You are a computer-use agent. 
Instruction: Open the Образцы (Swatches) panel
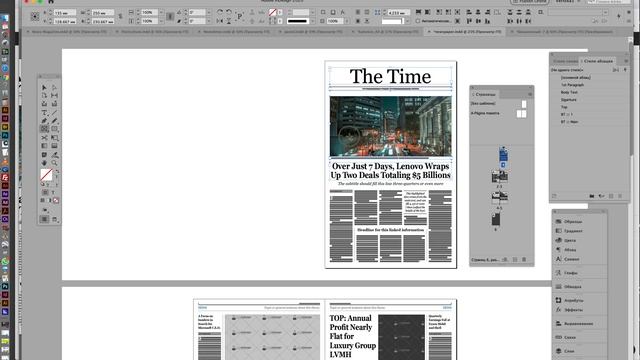click(x=569, y=222)
